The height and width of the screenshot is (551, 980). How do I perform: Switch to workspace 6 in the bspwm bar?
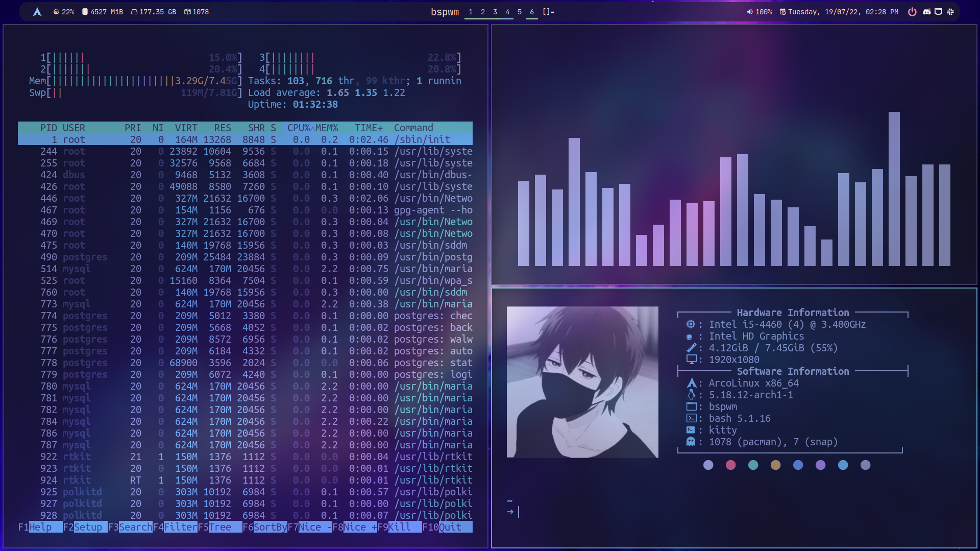point(532,11)
